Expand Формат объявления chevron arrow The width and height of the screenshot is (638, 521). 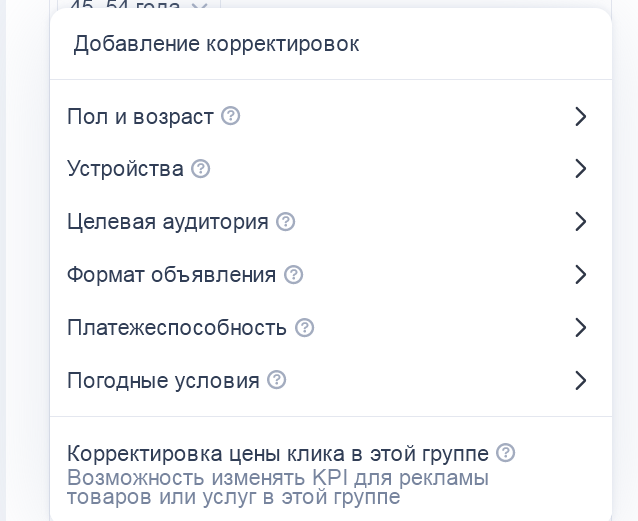point(581,275)
